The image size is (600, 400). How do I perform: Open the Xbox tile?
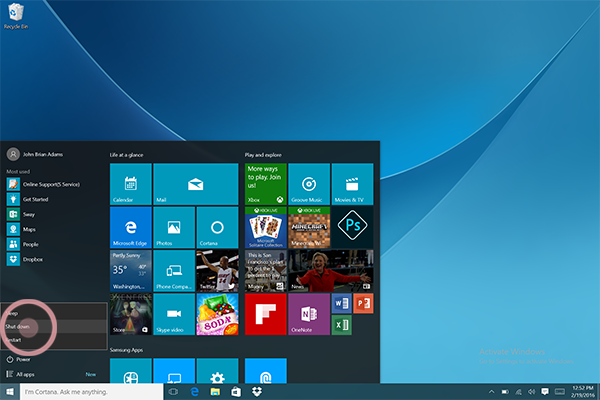[266, 184]
